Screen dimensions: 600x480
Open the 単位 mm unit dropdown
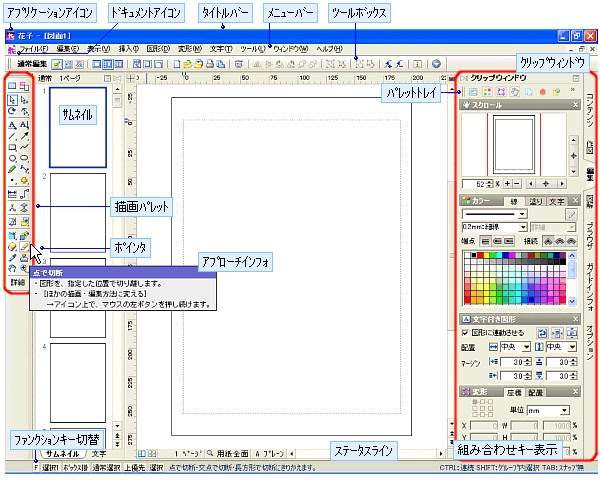pos(564,410)
